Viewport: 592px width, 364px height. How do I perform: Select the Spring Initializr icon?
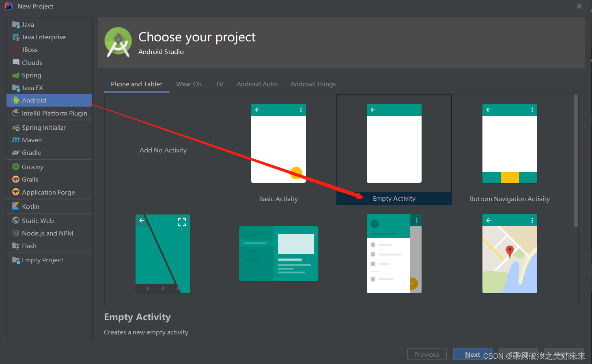tap(16, 128)
